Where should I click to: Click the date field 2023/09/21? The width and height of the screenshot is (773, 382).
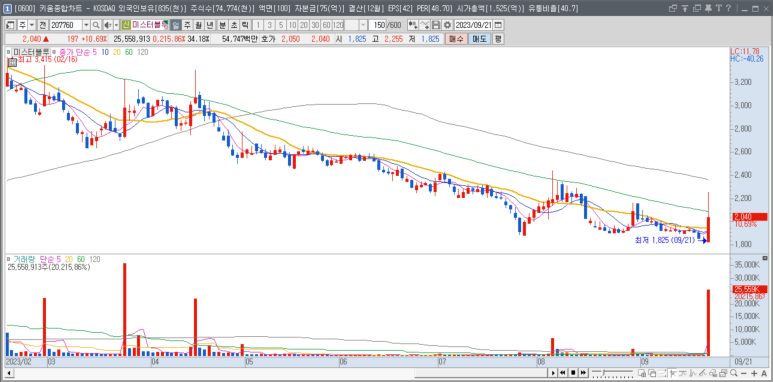pyautogui.click(x=473, y=25)
